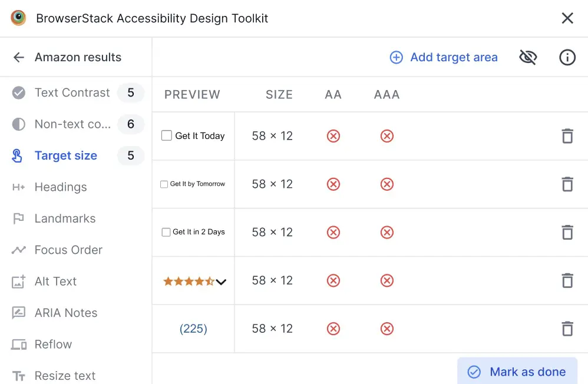Open the Target size section
The width and height of the screenshot is (588, 384).
[x=66, y=155]
